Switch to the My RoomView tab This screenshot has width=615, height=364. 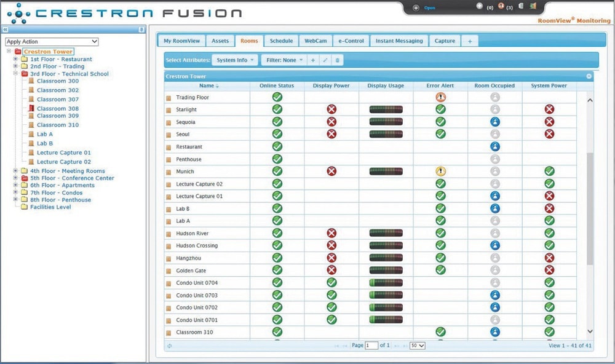(x=181, y=41)
